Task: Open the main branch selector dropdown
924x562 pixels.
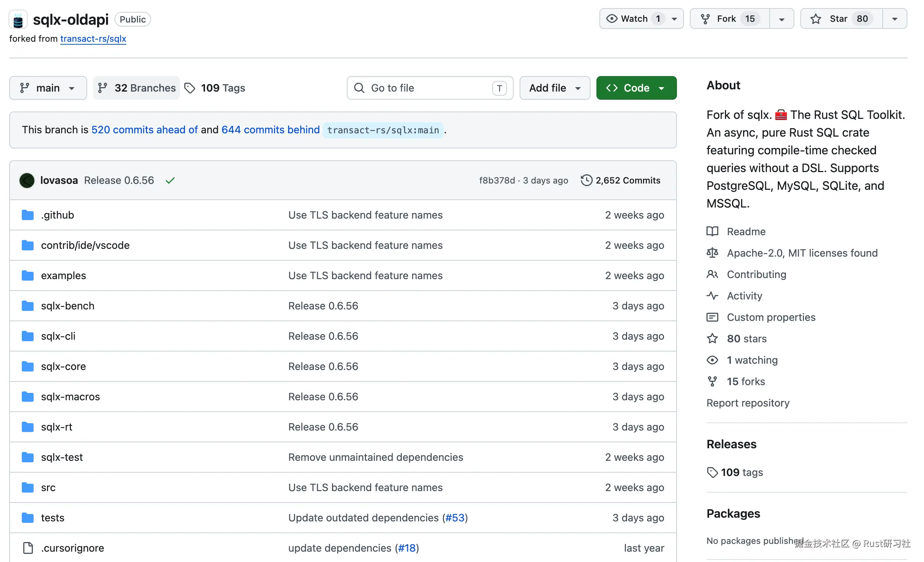Action: pos(48,88)
